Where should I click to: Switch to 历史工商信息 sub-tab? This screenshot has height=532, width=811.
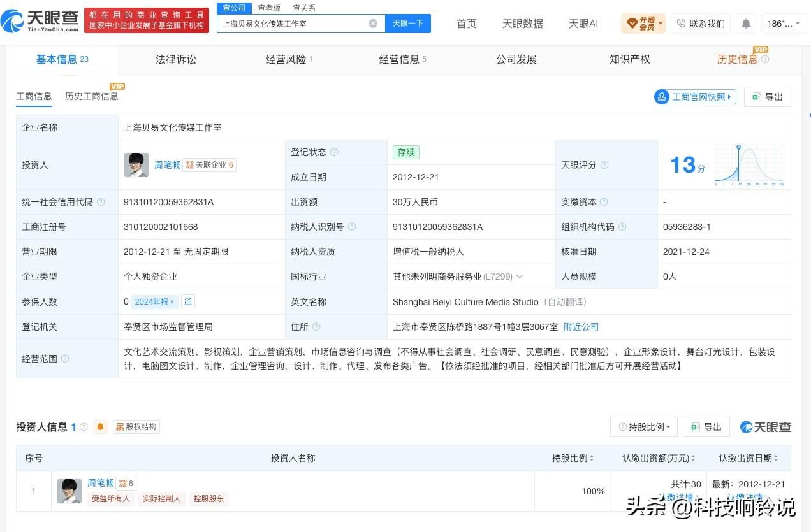click(92, 96)
